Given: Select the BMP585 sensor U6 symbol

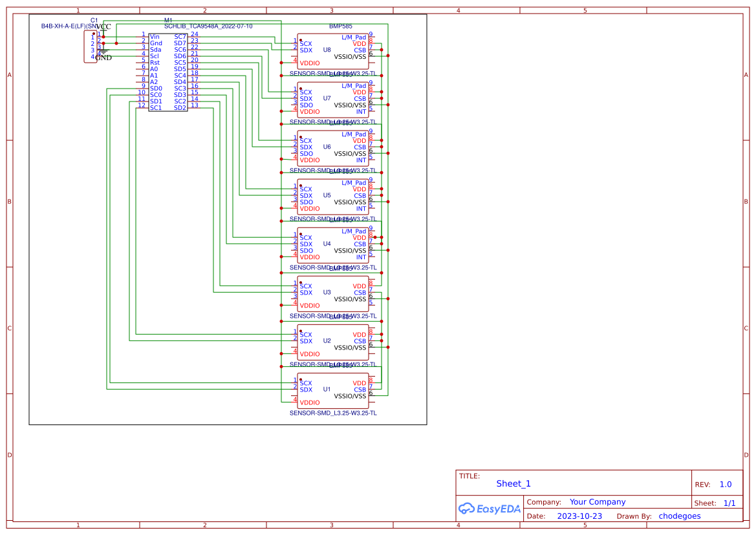Looking at the screenshot, I should click(332, 147).
